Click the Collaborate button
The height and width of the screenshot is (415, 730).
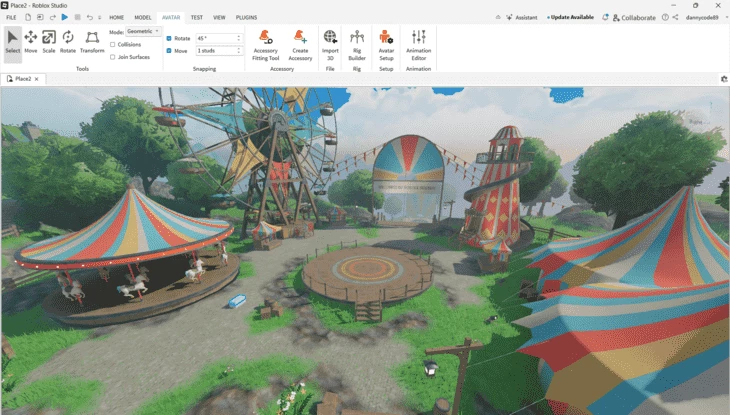[x=634, y=17]
